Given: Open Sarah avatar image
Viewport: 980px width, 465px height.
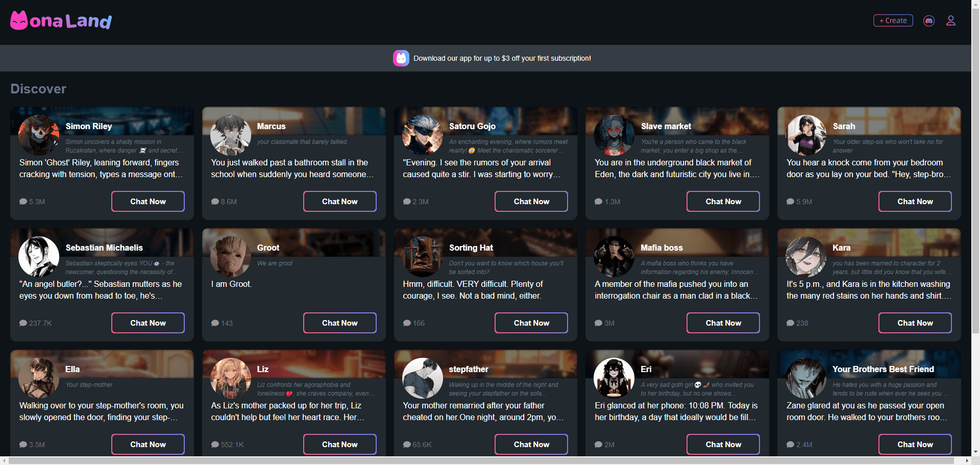Looking at the screenshot, I should [806, 135].
